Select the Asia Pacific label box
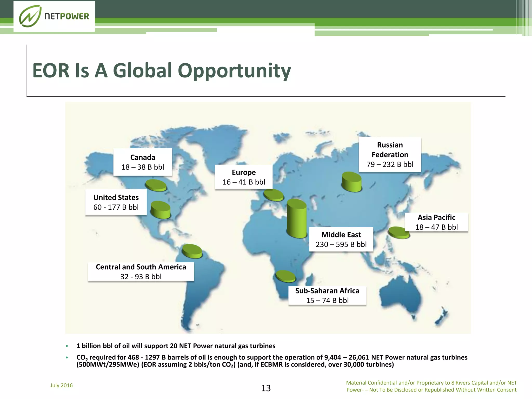Image resolution: width=532 pixels, height=399 pixels. click(x=436, y=222)
